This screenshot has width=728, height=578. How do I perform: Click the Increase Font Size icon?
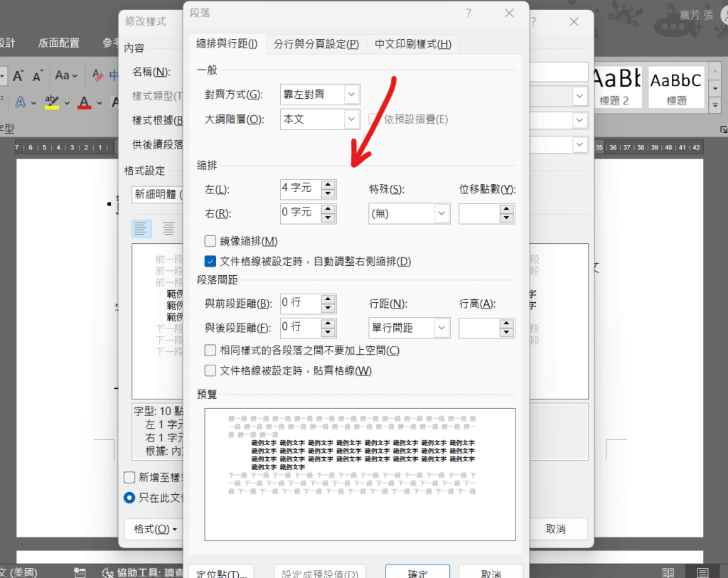(19, 75)
